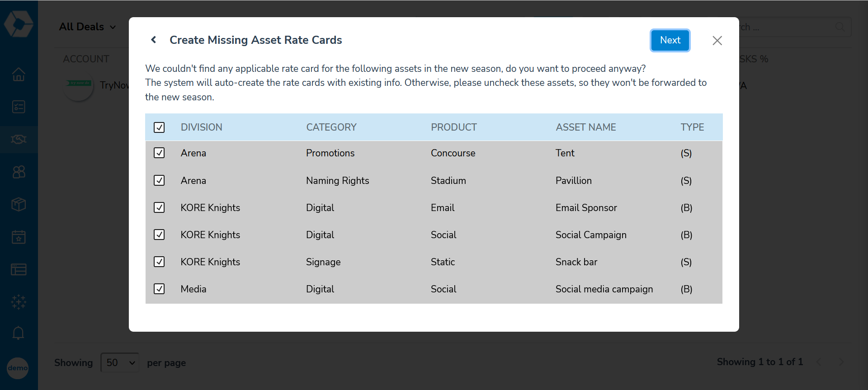The width and height of the screenshot is (868, 390).
Task: Click the CATEGORY column header
Action: (331, 127)
